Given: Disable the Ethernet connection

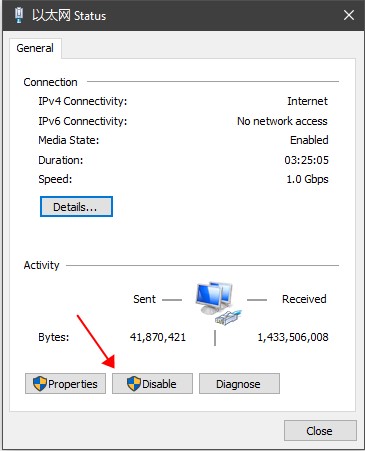Looking at the screenshot, I should coord(152,384).
